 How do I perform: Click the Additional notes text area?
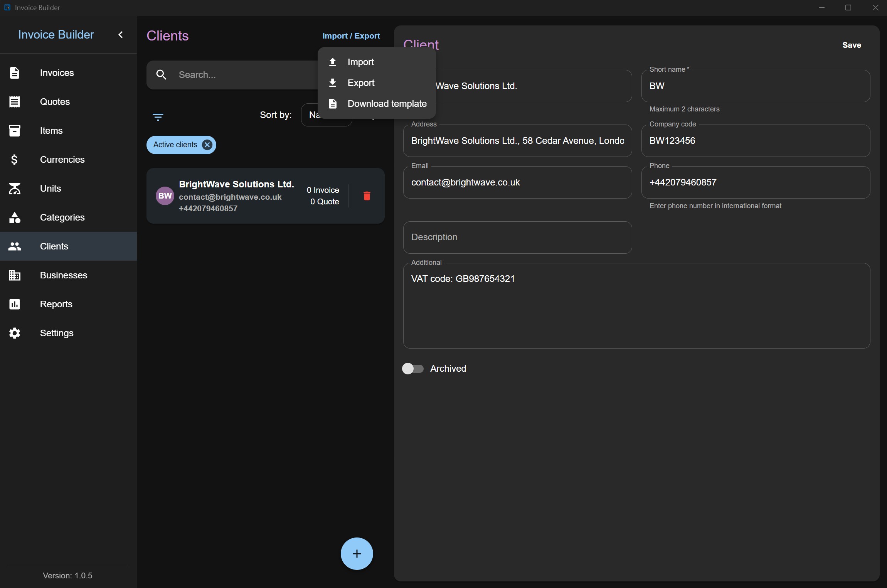tap(636, 306)
